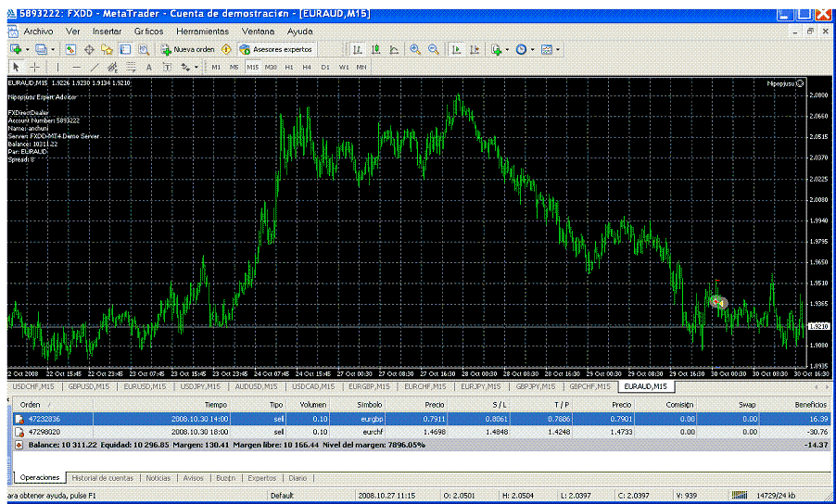Zoom out of the chart

[x=433, y=49]
